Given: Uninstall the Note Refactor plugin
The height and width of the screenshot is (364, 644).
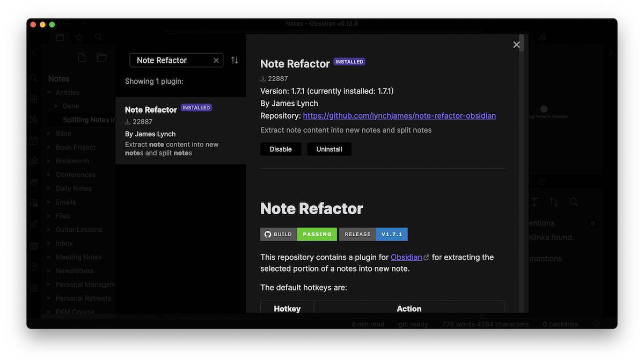Looking at the screenshot, I should (x=329, y=149).
